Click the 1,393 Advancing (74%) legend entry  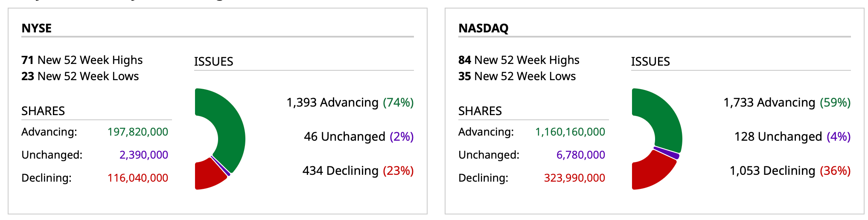click(x=350, y=102)
